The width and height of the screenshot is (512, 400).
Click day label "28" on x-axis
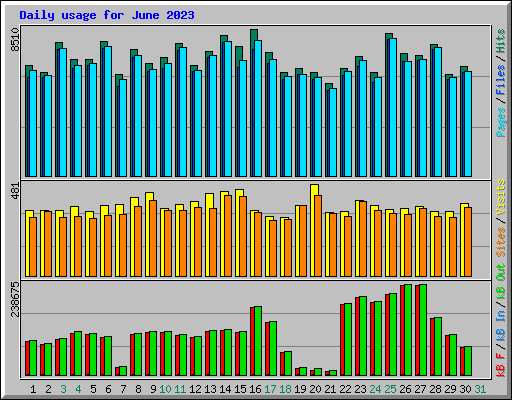pyautogui.click(x=435, y=389)
